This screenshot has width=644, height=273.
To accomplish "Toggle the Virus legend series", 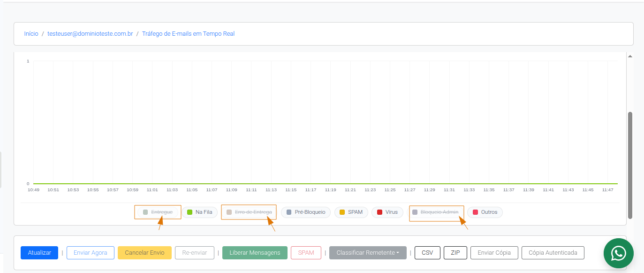I will 387,212.
